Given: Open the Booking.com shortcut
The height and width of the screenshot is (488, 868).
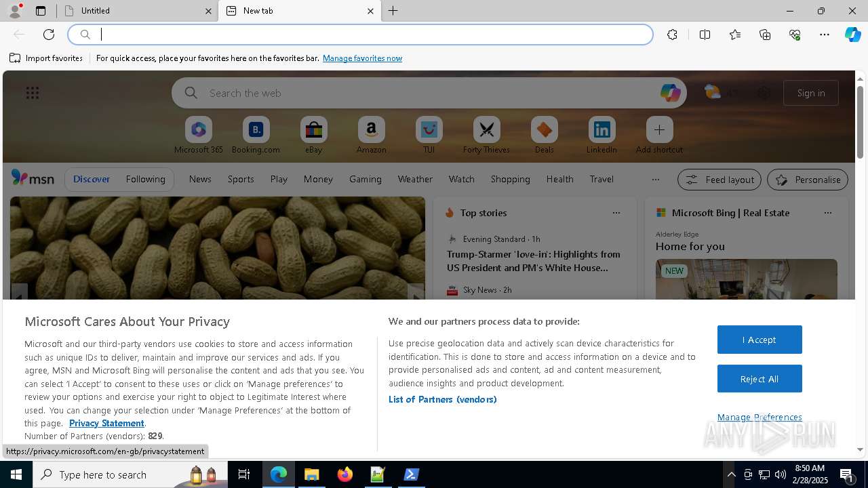Looking at the screenshot, I should point(256,135).
